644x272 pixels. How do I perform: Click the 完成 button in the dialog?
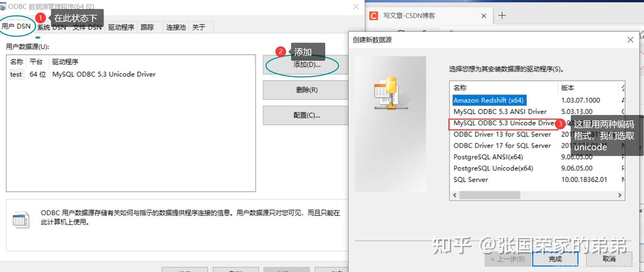(555, 259)
